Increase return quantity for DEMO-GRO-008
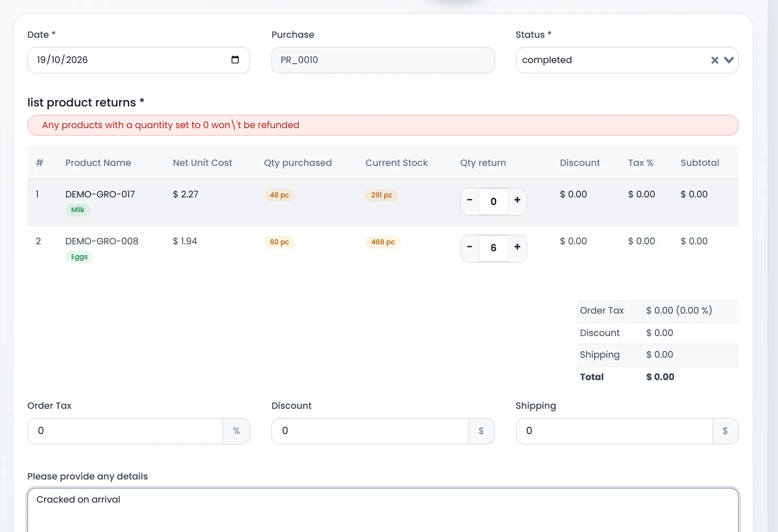778x532 pixels. tap(517, 248)
